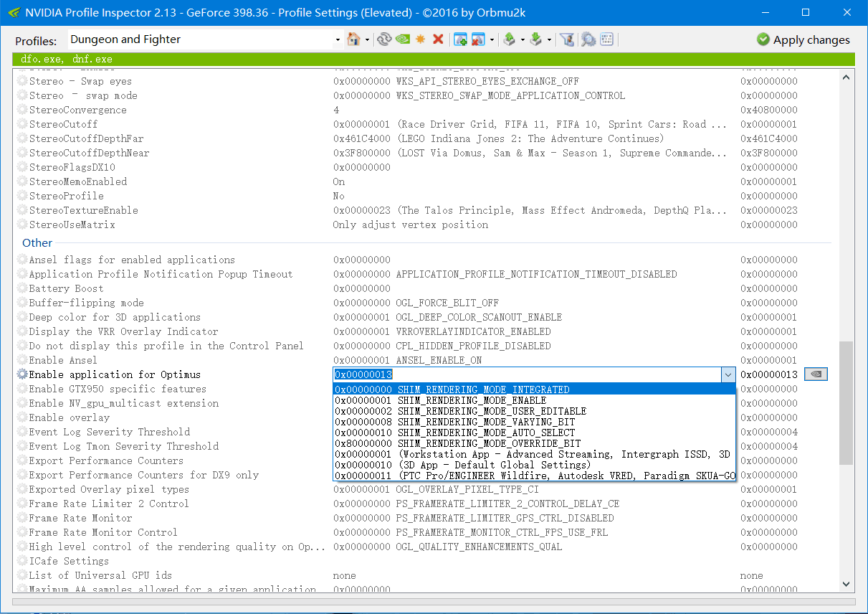The height and width of the screenshot is (614, 868).
Task: Click gear icon beside List of Universal GPU ids
Action: 22,575
